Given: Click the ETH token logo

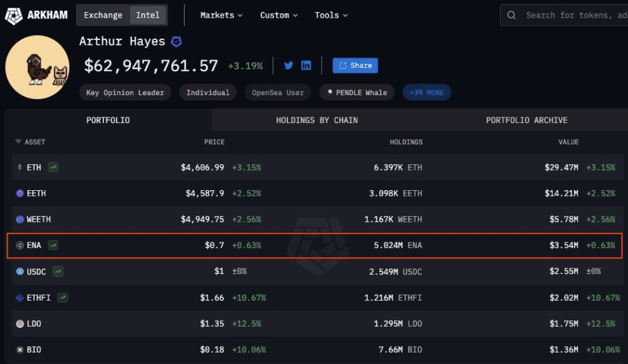Looking at the screenshot, I should [x=20, y=167].
